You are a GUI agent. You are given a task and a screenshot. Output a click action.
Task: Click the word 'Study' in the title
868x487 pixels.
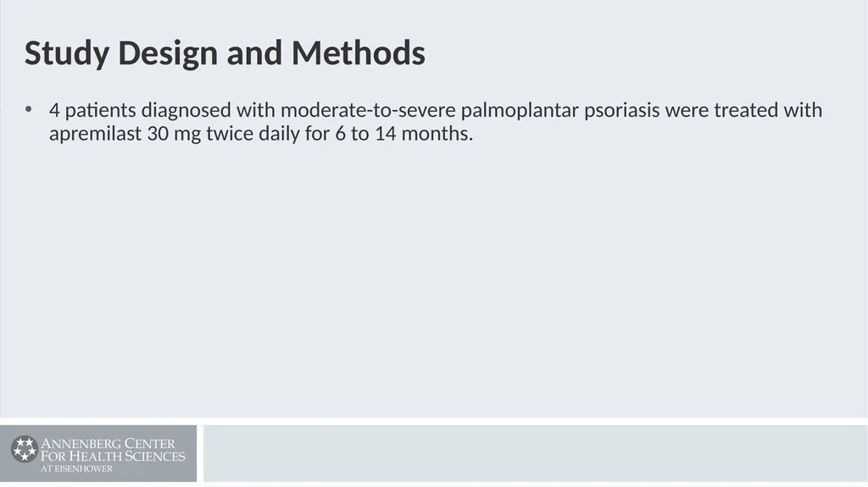pos(67,53)
